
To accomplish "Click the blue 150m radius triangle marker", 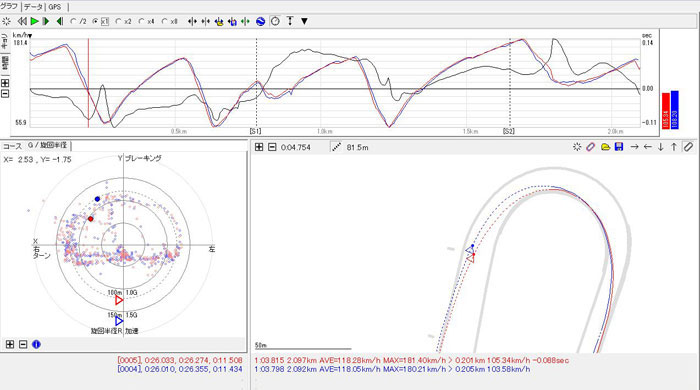I will coord(119,321).
